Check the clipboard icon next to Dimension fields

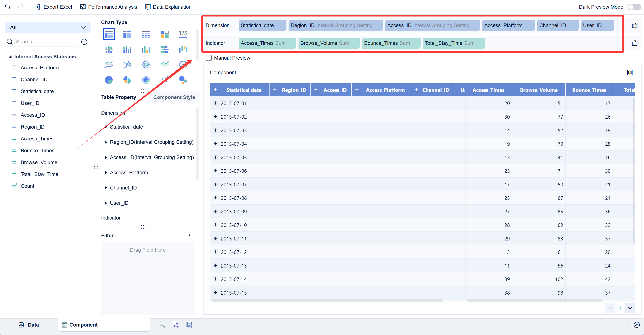point(635,25)
